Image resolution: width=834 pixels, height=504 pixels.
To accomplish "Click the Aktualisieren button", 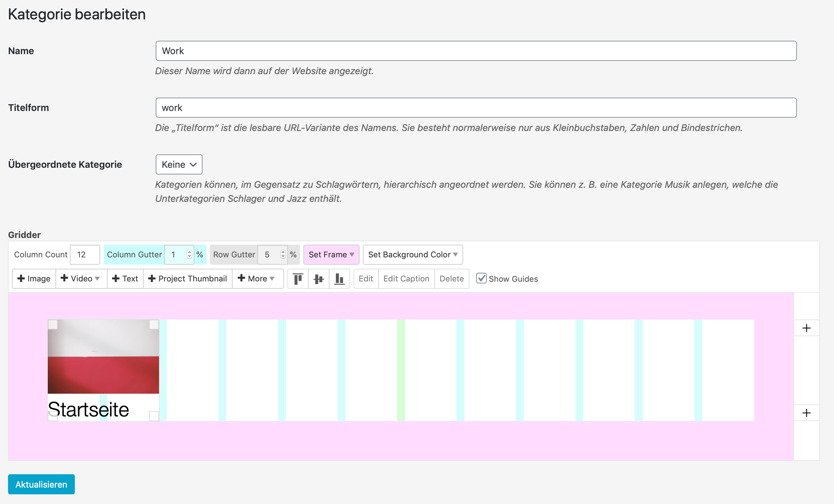I will tap(41, 484).
